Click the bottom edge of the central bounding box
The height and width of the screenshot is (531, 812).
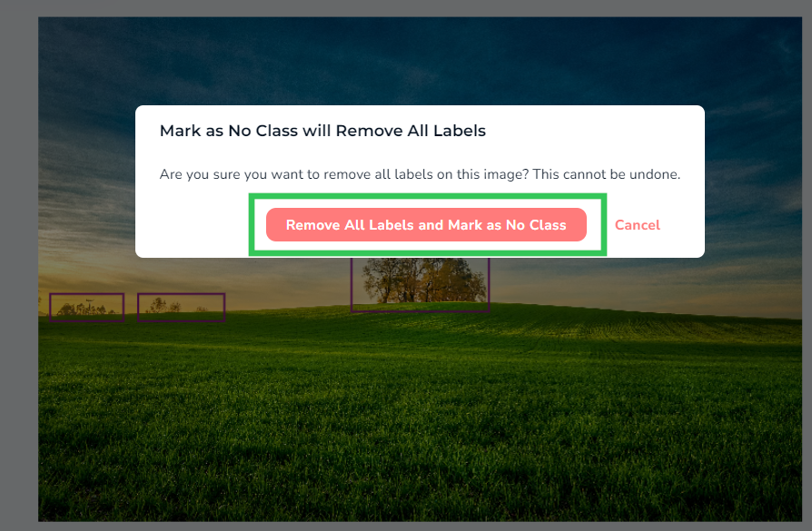[x=420, y=311]
